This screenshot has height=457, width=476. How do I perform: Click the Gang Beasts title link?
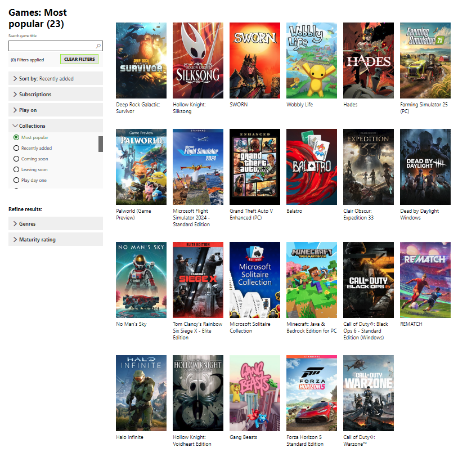point(243,437)
